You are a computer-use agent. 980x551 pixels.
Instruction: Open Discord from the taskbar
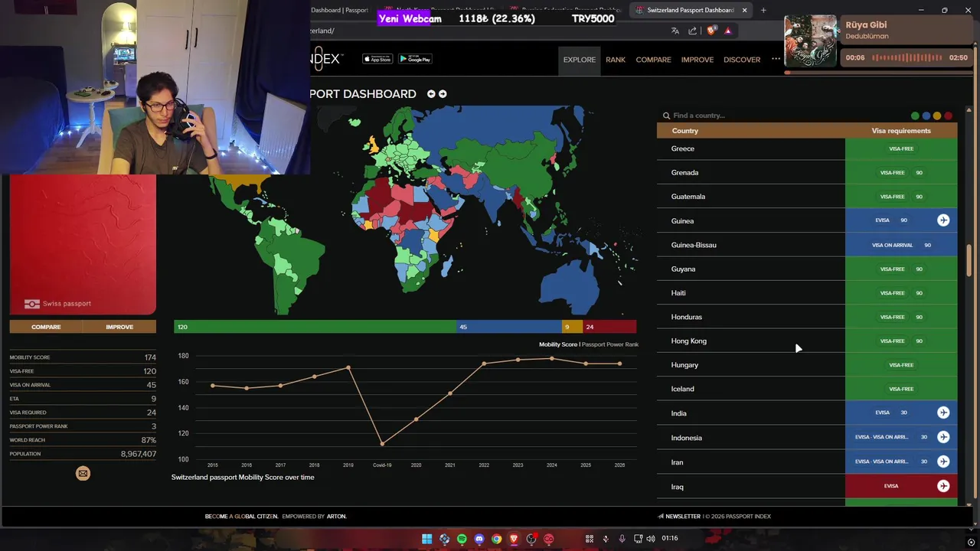[479, 539]
